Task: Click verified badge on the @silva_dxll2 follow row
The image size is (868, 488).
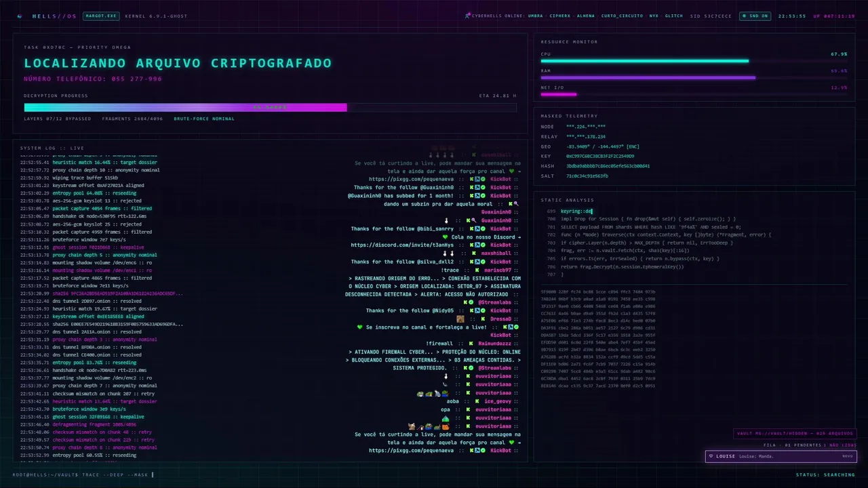Action: pyautogui.click(x=484, y=262)
